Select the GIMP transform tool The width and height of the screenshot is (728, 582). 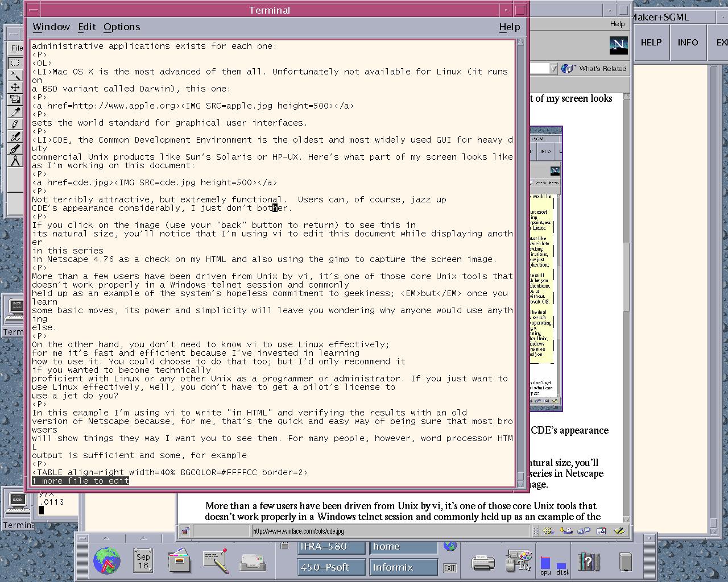coord(15,99)
